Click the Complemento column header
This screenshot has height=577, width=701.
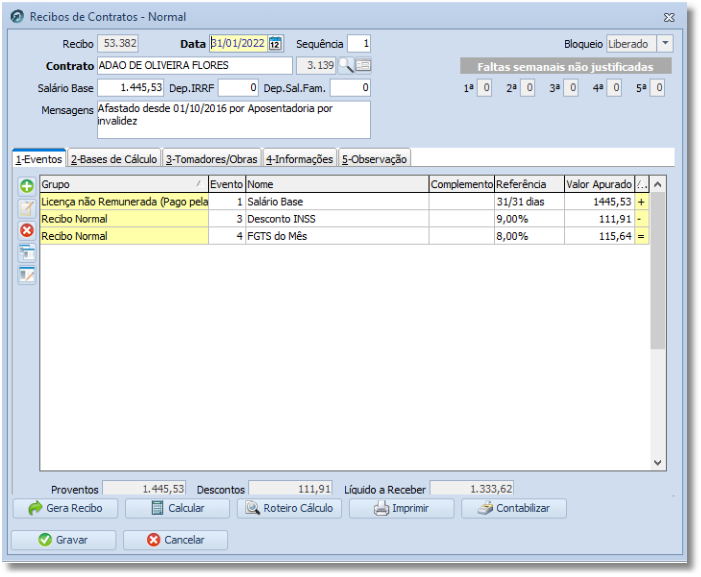461,184
